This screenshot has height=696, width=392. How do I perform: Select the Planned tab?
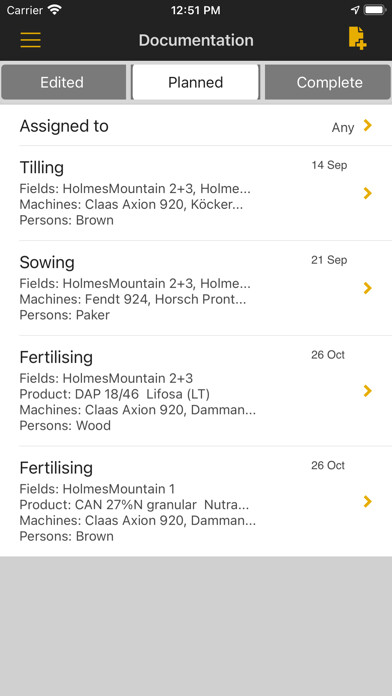point(195,83)
